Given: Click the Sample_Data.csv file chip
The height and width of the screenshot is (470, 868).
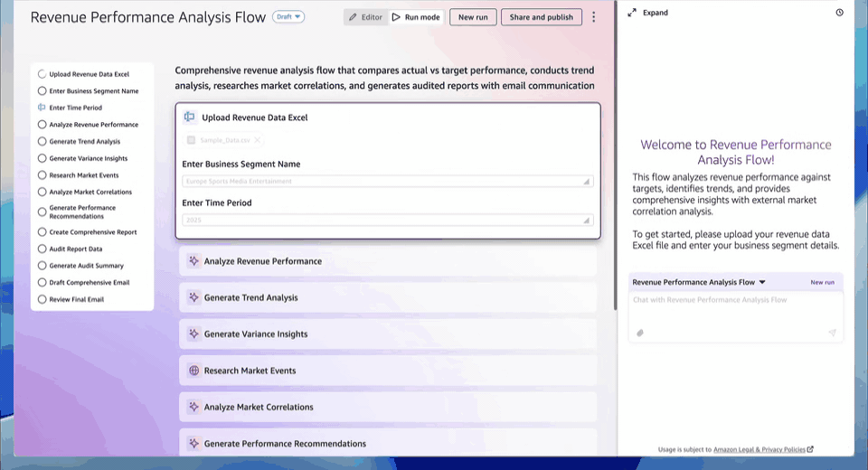Looking at the screenshot, I should (223, 140).
